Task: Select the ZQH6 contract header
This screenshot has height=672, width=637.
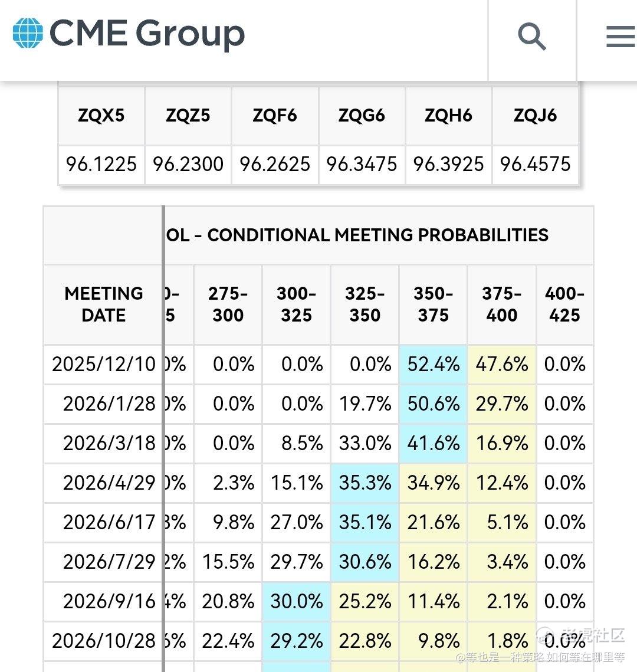Action: pyautogui.click(x=448, y=116)
